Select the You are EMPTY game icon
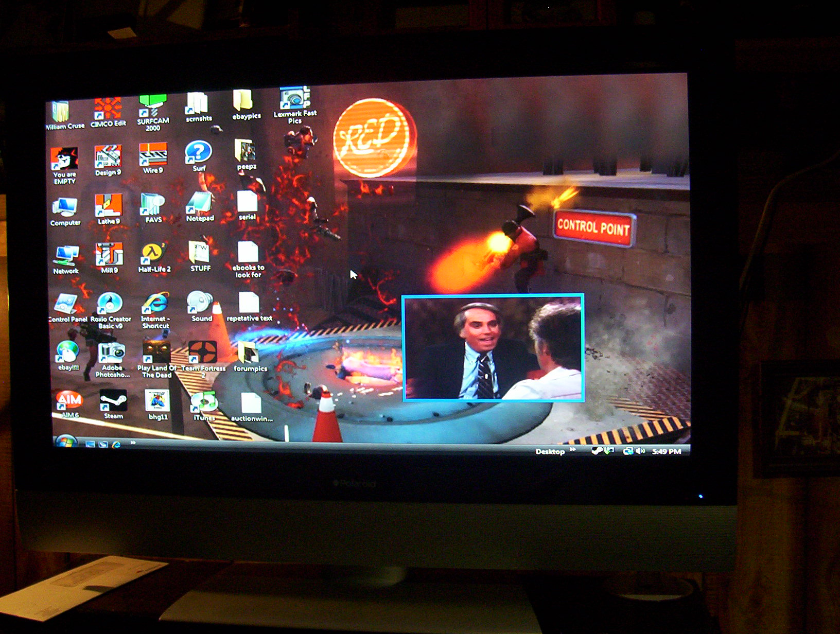This screenshot has width=840, height=634. tap(64, 165)
